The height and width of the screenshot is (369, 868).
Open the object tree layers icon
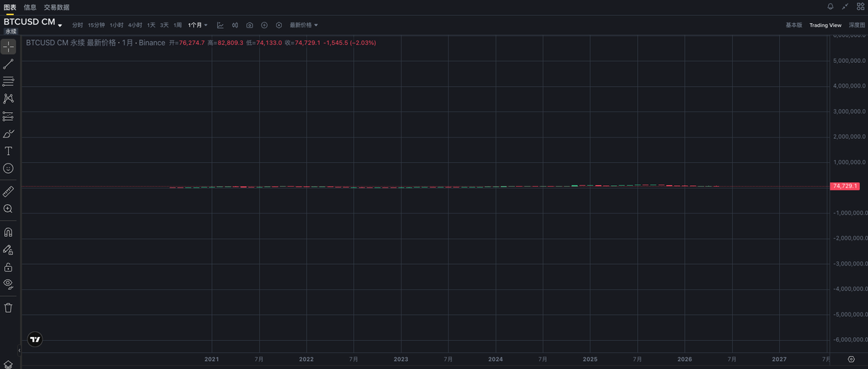[x=8, y=365]
